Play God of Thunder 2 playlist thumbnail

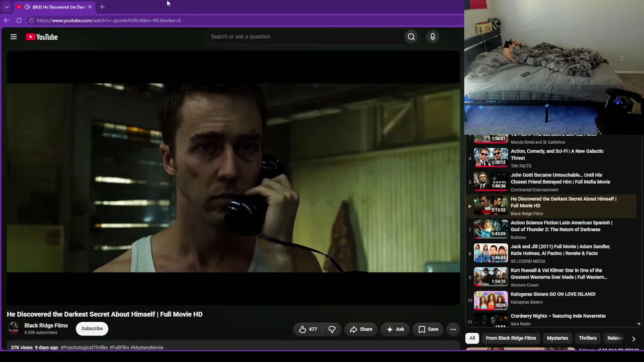(x=491, y=229)
